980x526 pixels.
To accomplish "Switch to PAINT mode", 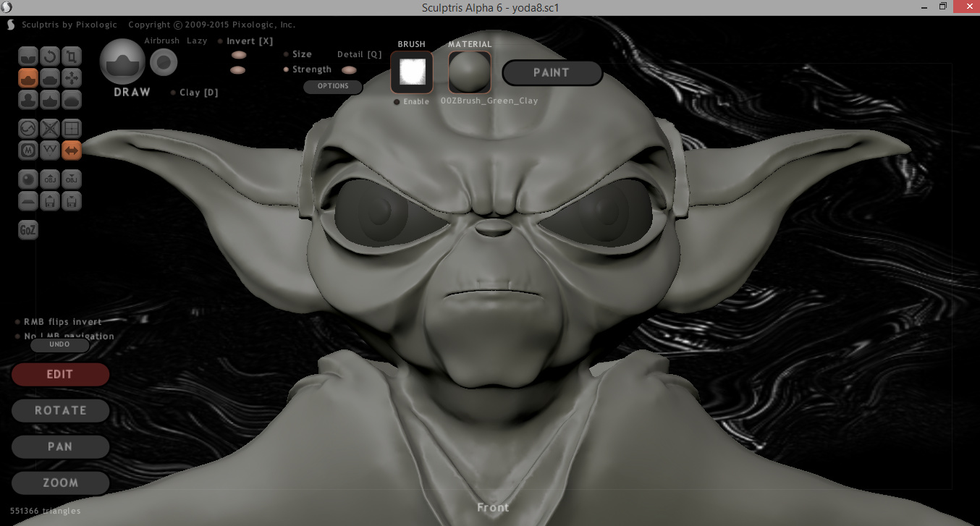I will 552,73.
